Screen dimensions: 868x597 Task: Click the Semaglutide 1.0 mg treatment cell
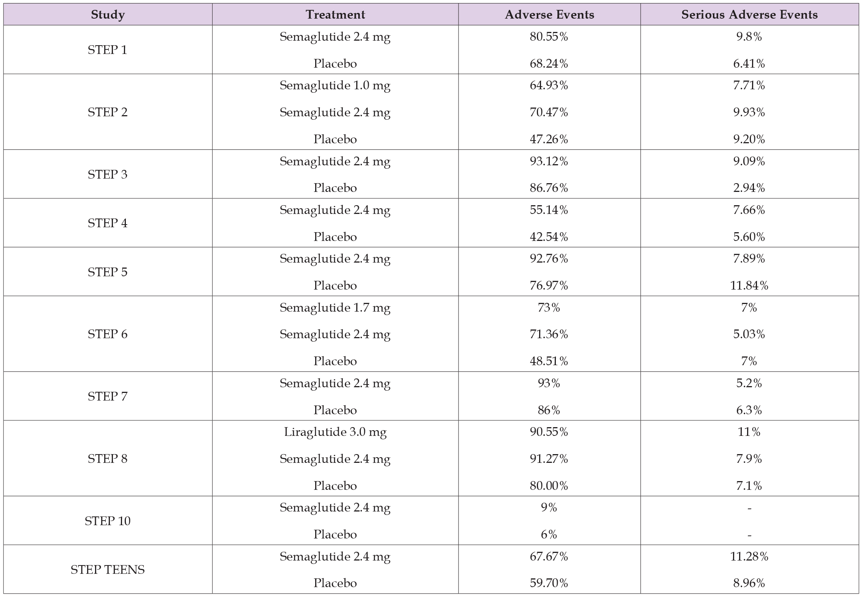pyautogui.click(x=335, y=86)
